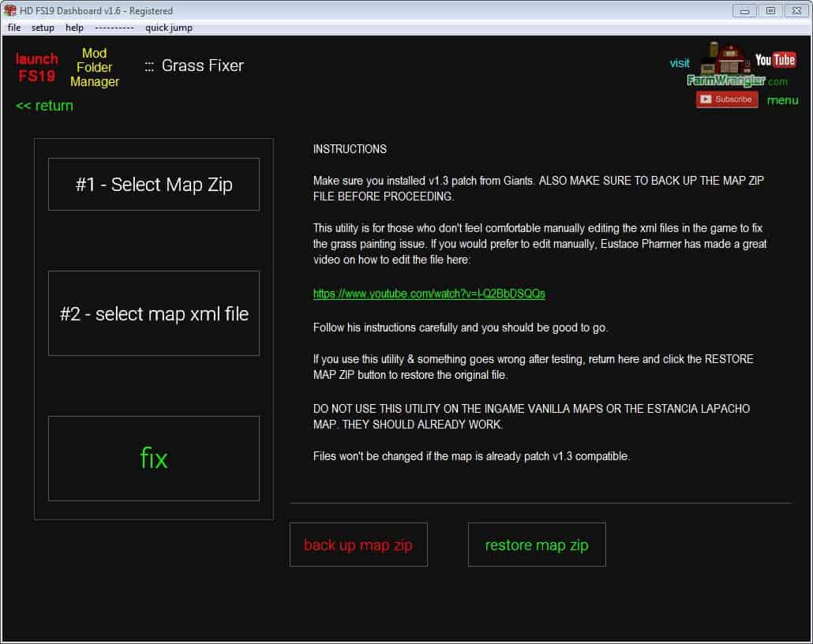Viewport: 813px width, 644px height.
Task: Expand the quick jump menu
Action: tap(168, 28)
